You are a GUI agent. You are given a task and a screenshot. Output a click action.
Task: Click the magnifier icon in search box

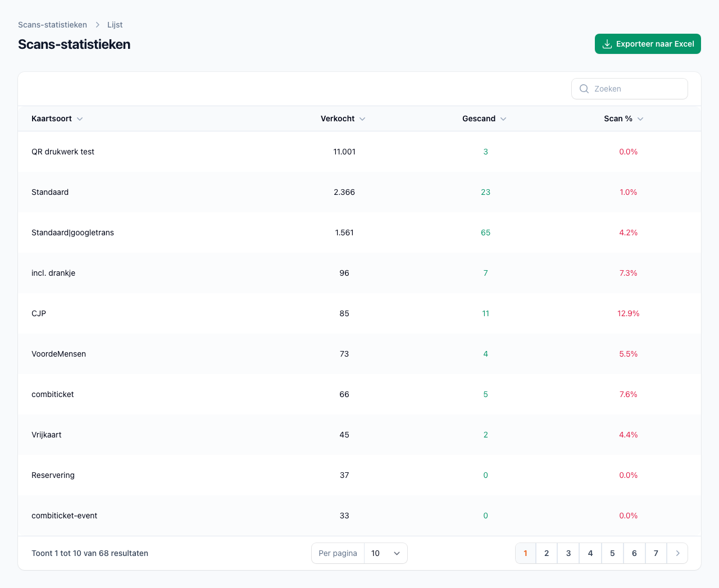pos(584,89)
